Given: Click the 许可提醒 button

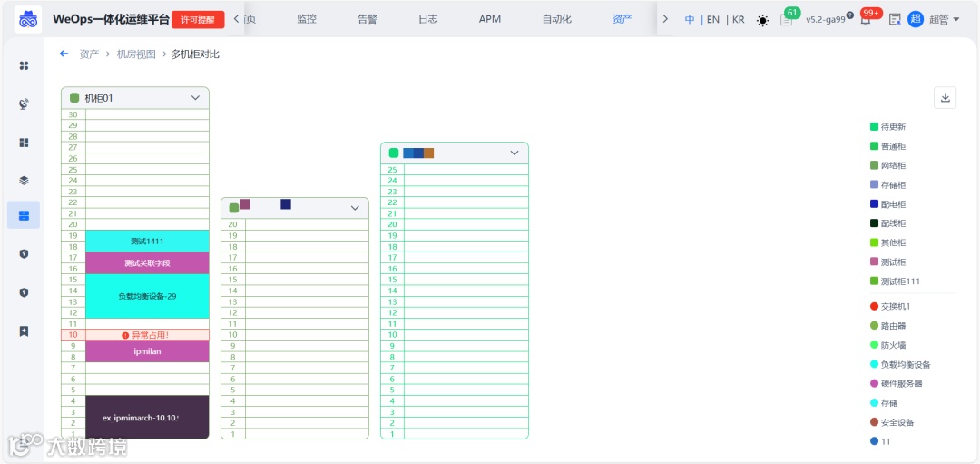Looking at the screenshot, I should [198, 19].
